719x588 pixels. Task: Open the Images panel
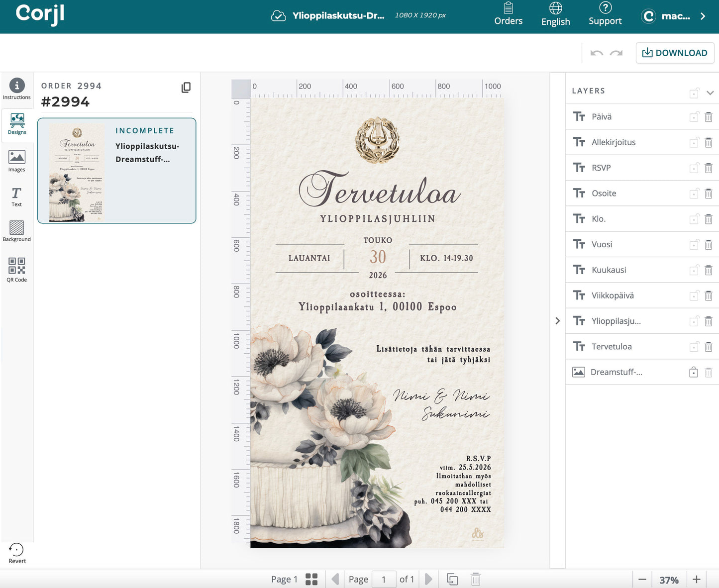[16, 161]
